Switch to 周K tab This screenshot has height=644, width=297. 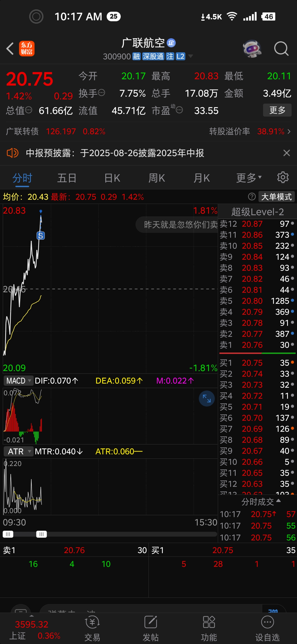pyautogui.click(x=157, y=178)
